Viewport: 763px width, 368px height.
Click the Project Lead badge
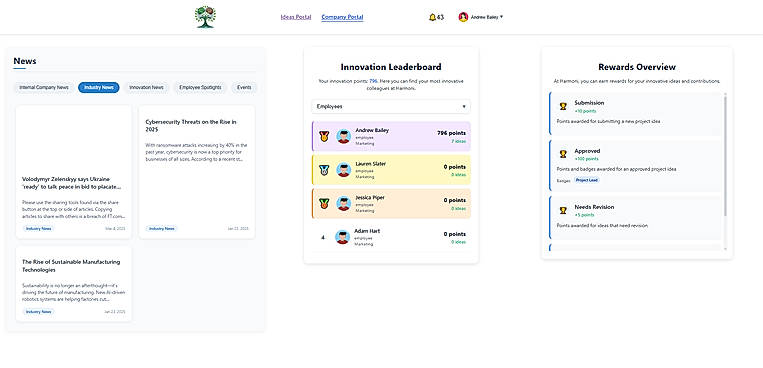pos(587,180)
